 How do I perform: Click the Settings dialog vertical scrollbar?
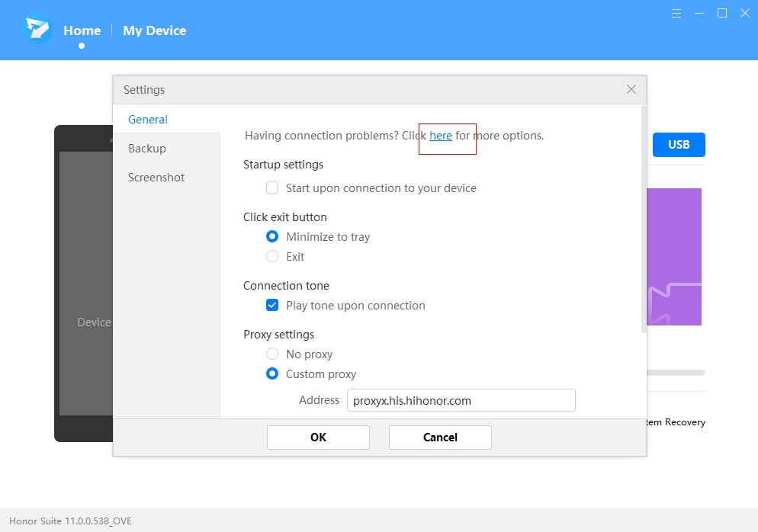[x=644, y=221]
